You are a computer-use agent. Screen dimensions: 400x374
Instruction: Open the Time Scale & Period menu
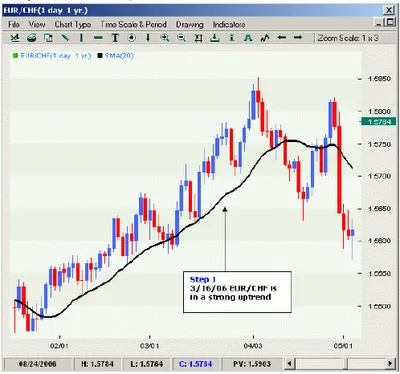(x=133, y=24)
